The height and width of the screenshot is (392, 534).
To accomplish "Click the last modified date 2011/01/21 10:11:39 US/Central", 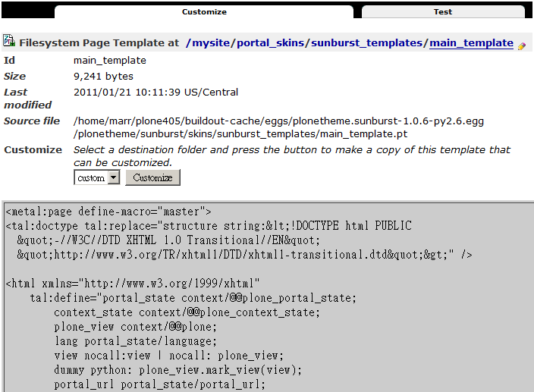I will [155, 93].
